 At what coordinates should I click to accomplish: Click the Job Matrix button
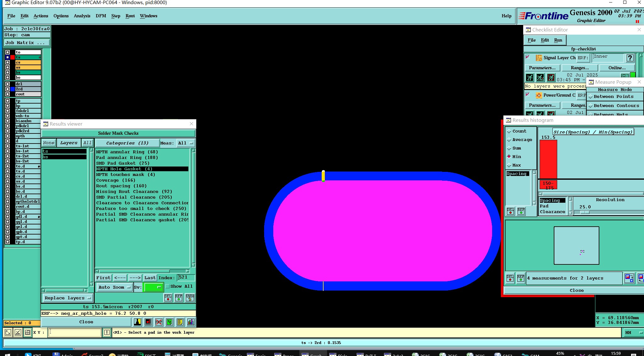pyautogui.click(x=26, y=42)
